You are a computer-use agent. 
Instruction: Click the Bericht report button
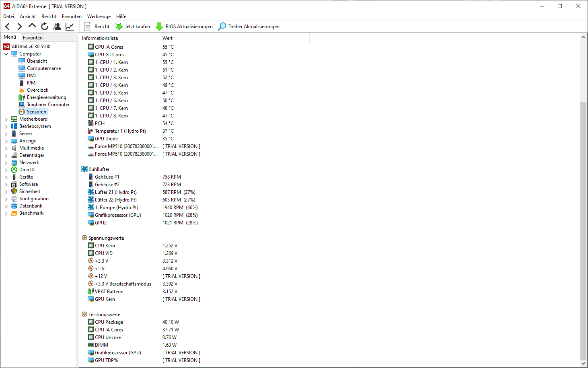97,27
